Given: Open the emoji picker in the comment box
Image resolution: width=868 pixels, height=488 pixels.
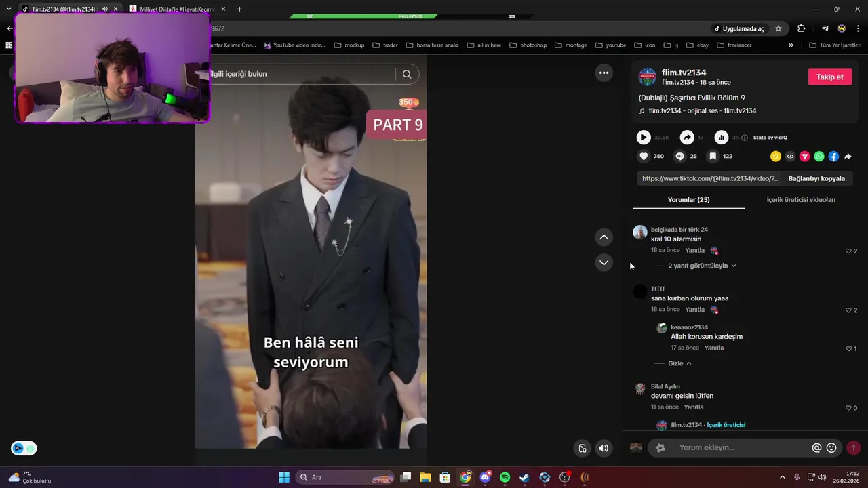Looking at the screenshot, I should point(831,448).
